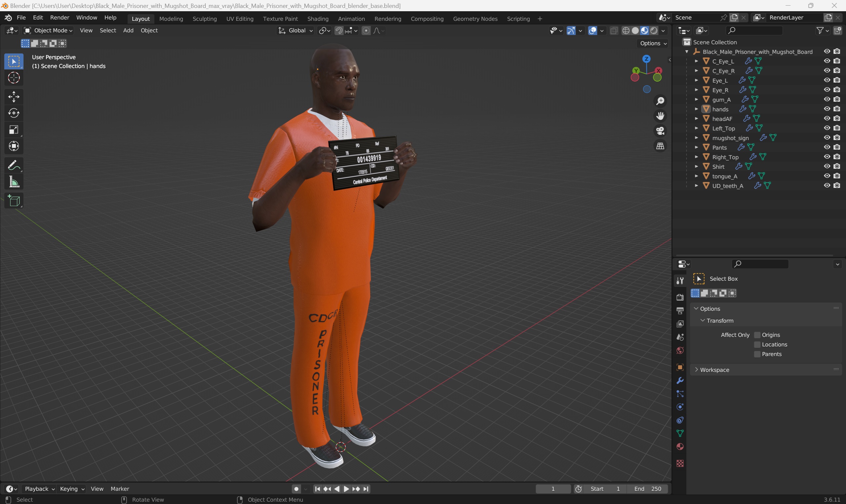846x504 pixels.
Task: Toggle the camera view icon
Action: [660, 131]
